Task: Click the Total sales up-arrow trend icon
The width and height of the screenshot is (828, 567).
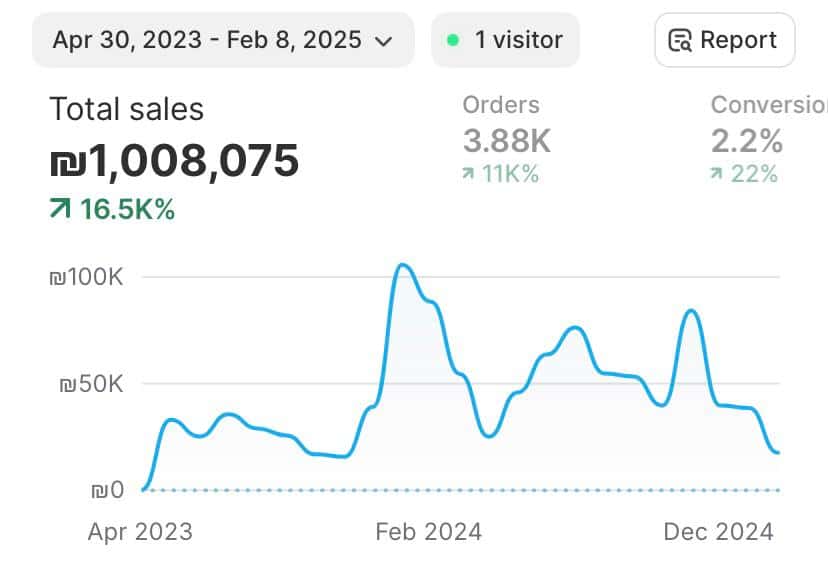Action: [60, 210]
